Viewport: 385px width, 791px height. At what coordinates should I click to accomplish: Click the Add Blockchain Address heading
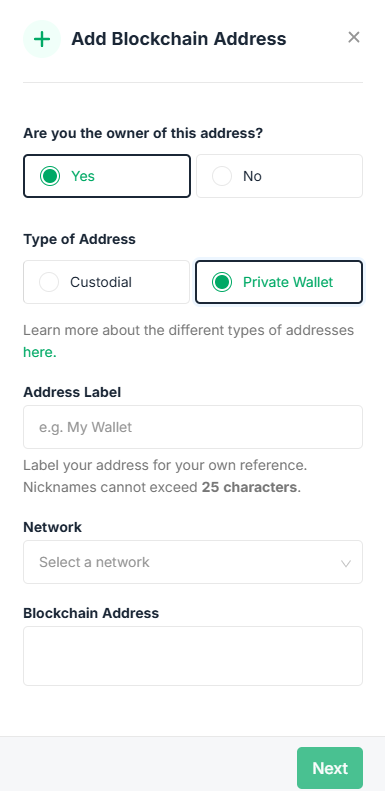click(x=179, y=39)
